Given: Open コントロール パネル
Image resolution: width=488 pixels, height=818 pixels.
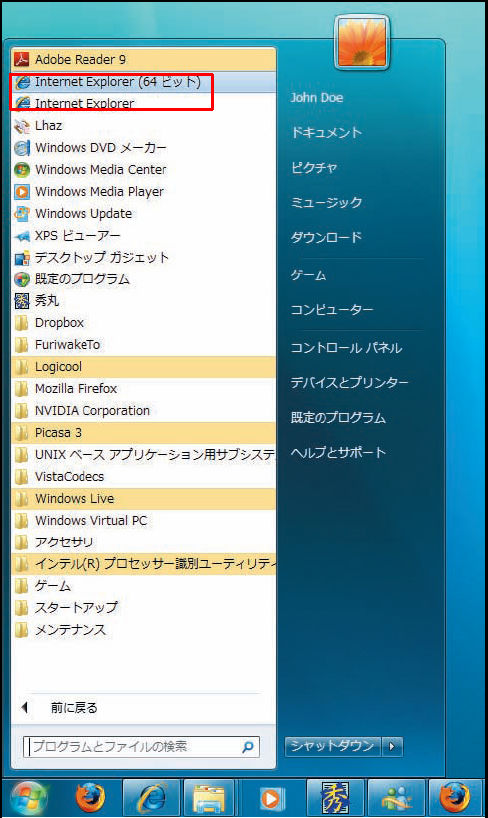Looking at the screenshot, I should click(x=346, y=348).
